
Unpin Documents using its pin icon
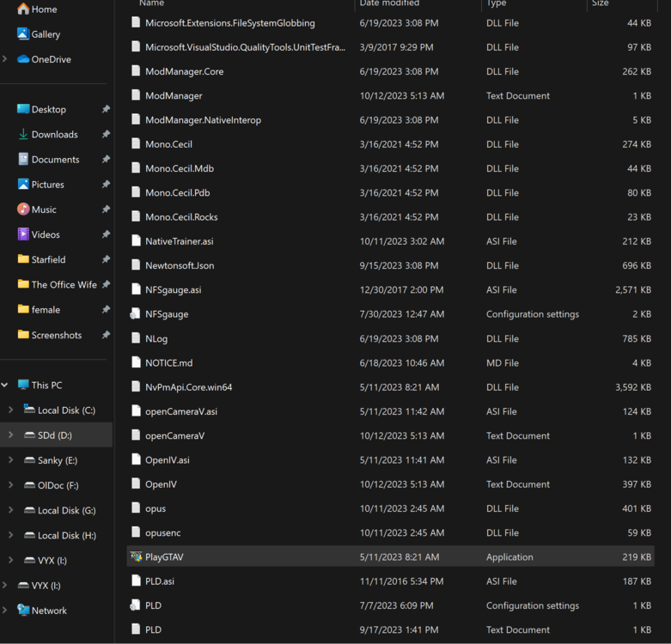pos(106,159)
